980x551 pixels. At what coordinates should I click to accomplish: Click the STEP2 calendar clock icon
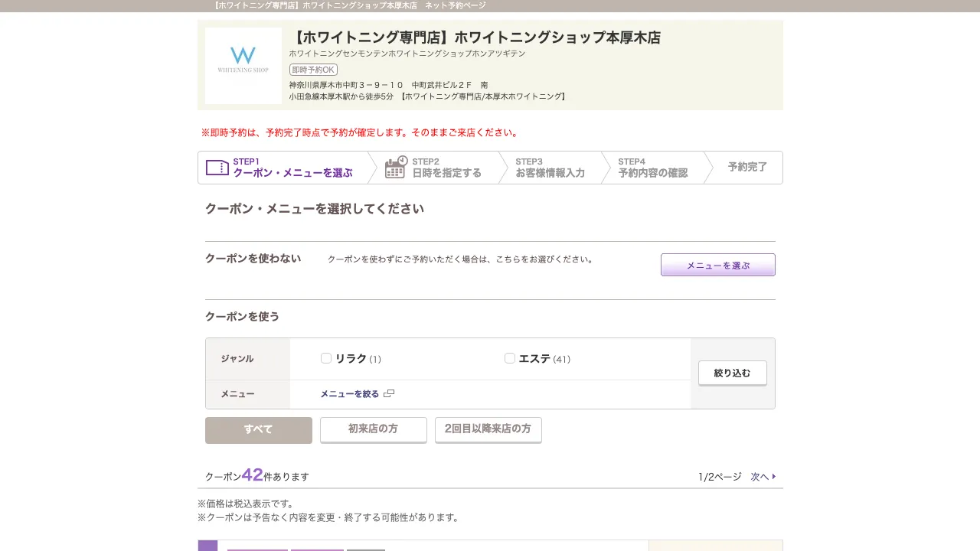coord(396,167)
